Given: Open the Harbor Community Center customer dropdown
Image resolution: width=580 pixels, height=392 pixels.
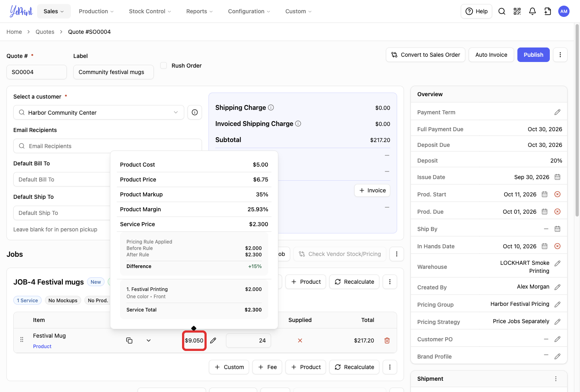Looking at the screenshot, I should pyautogui.click(x=99, y=112).
